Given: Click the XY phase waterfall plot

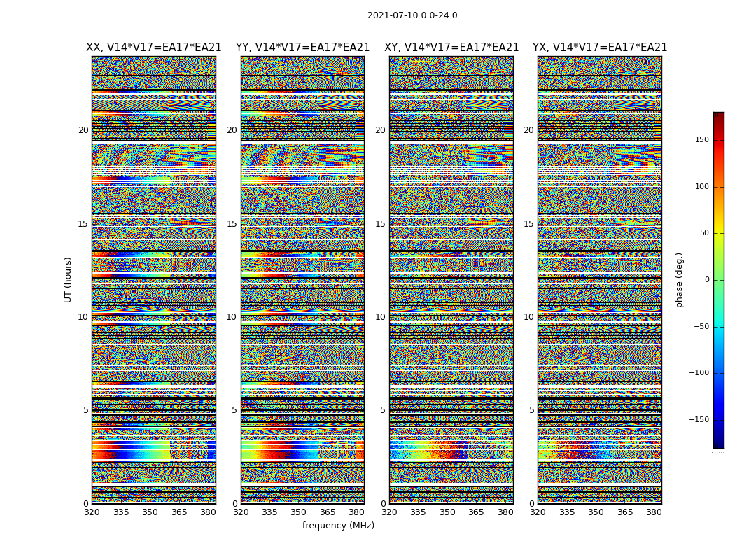Looking at the screenshot, I should coord(451,280).
